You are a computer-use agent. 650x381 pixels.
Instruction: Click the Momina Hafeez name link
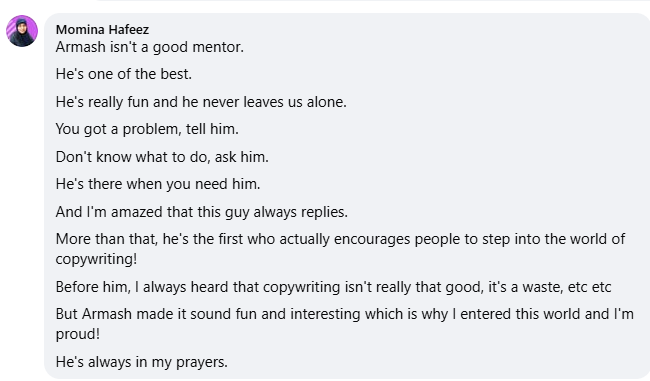click(102, 29)
